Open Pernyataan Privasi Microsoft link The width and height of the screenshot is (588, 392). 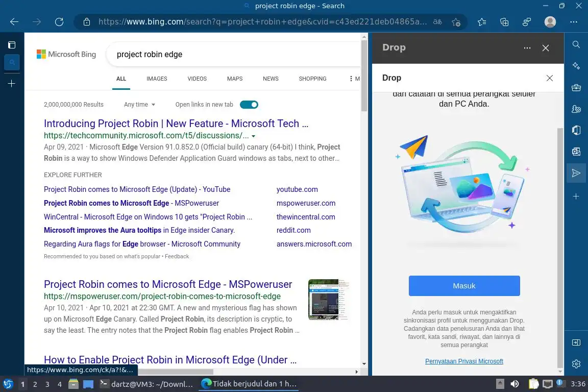click(464, 361)
